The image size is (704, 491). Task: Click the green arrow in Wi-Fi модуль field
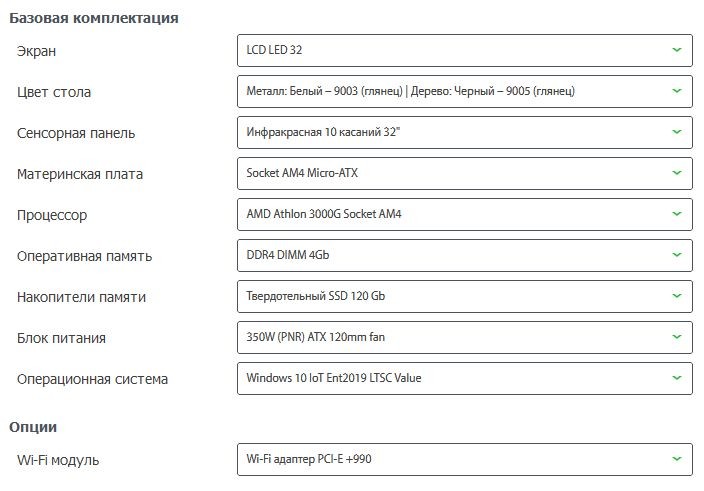tap(677, 459)
